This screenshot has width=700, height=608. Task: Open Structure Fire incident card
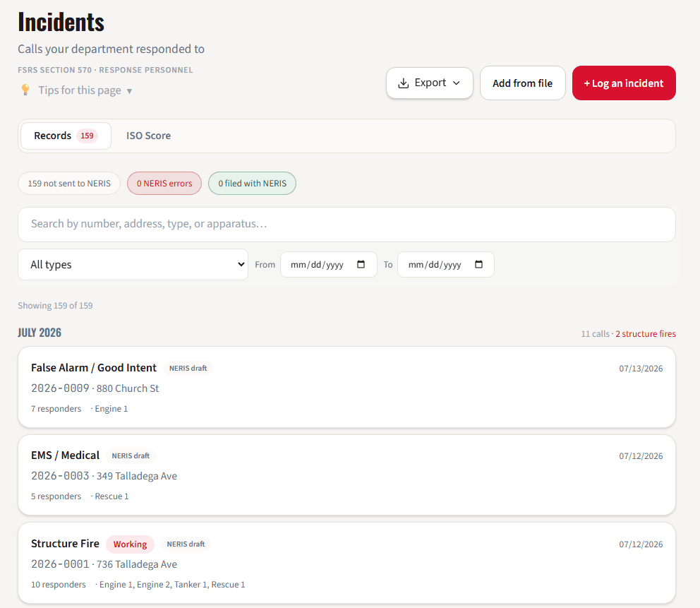346,563
